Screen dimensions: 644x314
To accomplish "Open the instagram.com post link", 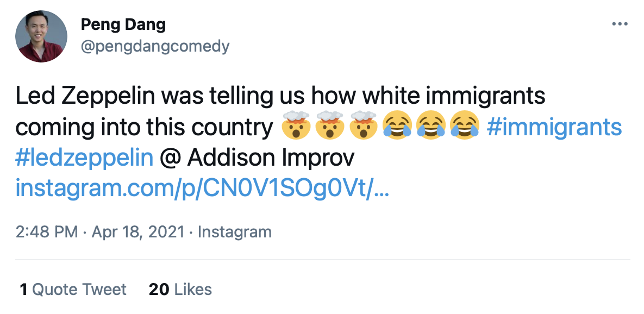I will [202, 189].
